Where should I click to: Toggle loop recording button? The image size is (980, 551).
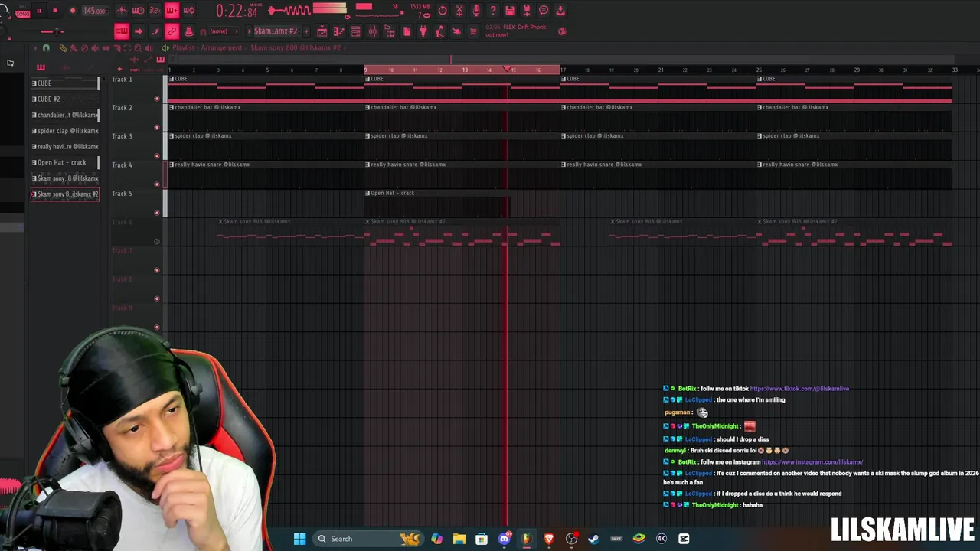click(189, 11)
